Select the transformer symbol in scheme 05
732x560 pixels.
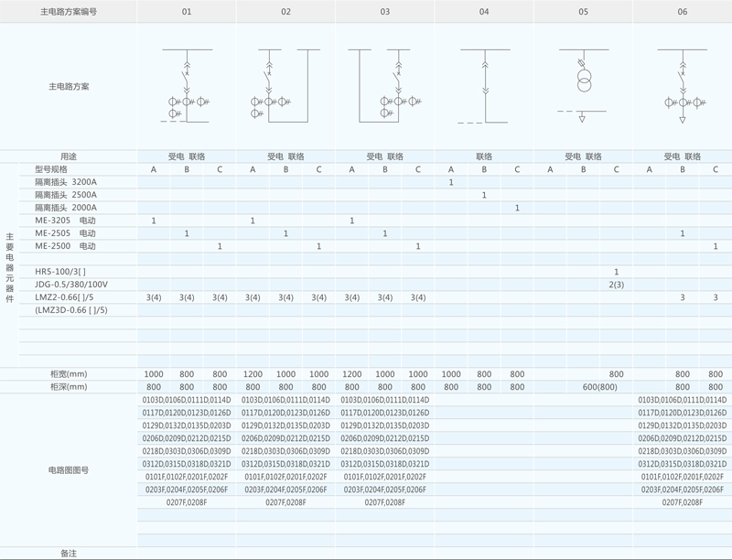(583, 77)
